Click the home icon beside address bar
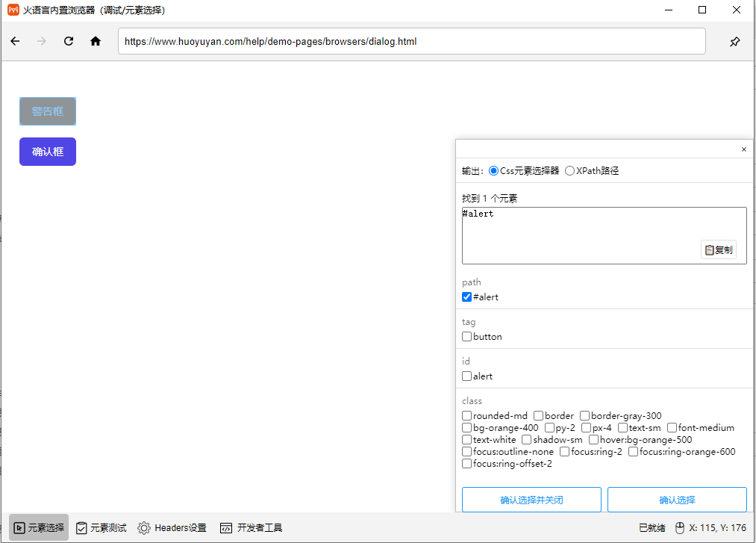The width and height of the screenshot is (756, 543). 95,41
